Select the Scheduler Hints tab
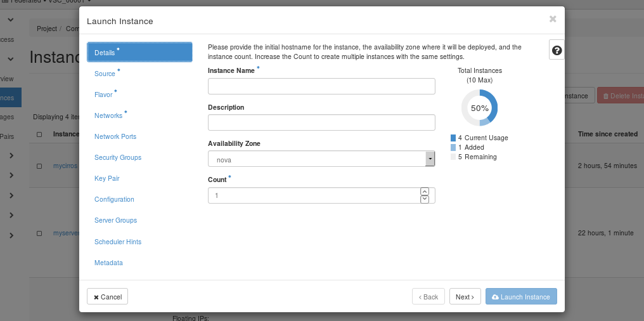 coord(118,242)
